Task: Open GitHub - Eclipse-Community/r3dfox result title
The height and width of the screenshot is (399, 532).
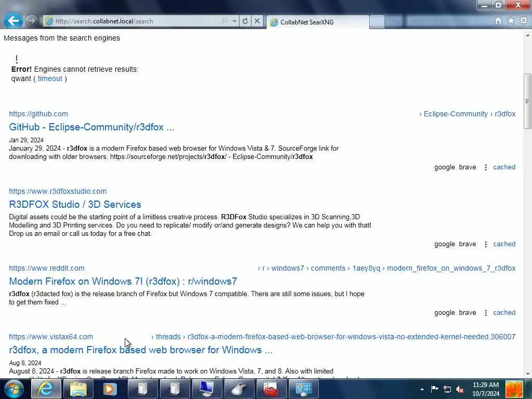Action: click(x=91, y=127)
